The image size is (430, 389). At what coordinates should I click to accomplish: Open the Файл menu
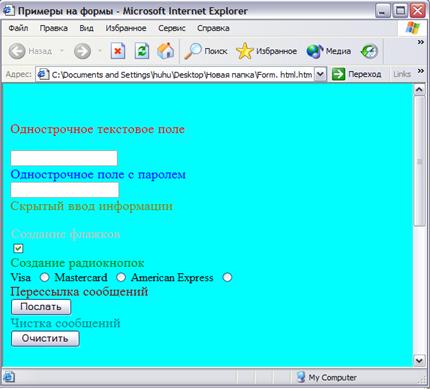(x=18, y=28)
